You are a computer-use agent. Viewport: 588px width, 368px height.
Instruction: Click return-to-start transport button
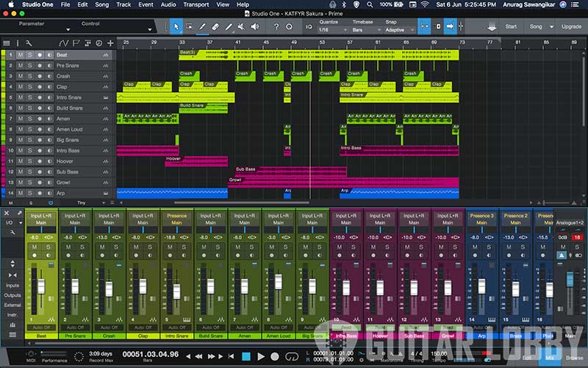(x=232, y=356)
